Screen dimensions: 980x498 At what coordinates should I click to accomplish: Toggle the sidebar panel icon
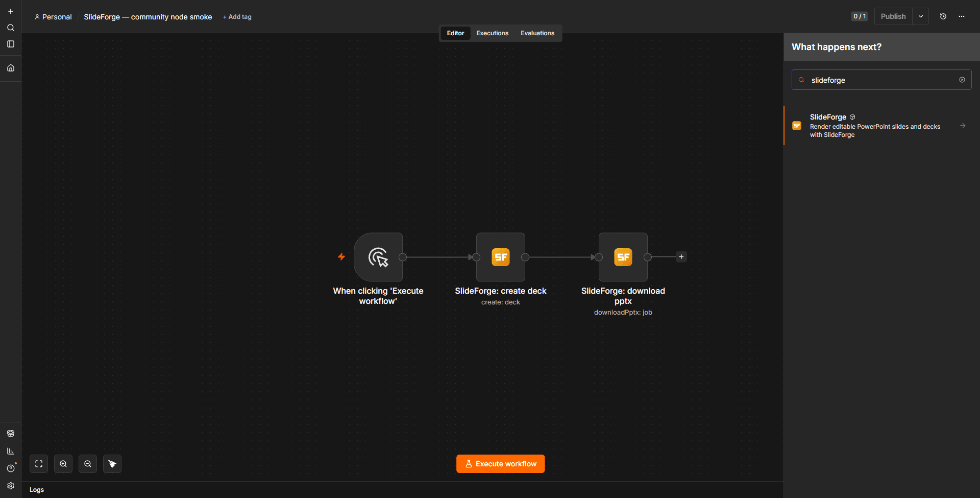(10, 44)
